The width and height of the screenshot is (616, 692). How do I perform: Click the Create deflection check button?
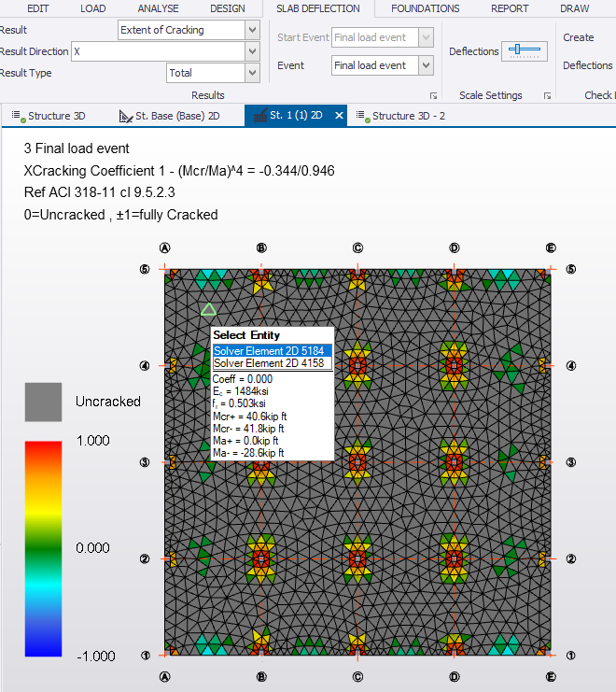point(579,37)
